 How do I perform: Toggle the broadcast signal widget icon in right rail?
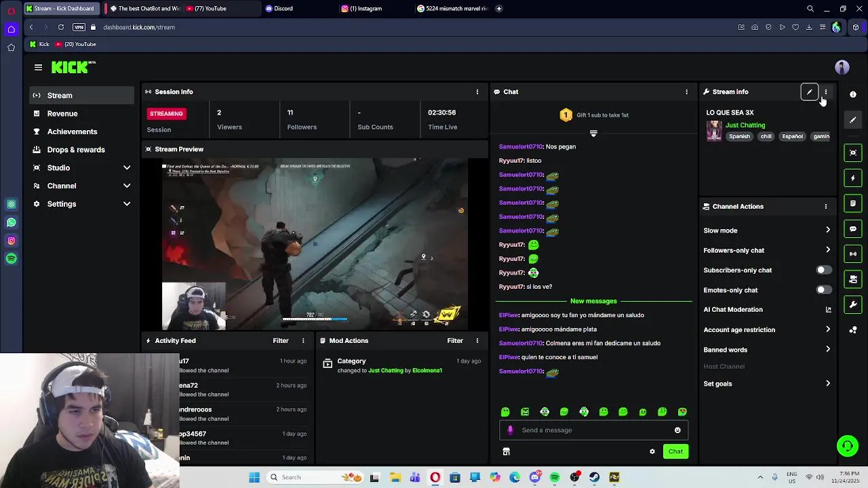click(853, 253)
